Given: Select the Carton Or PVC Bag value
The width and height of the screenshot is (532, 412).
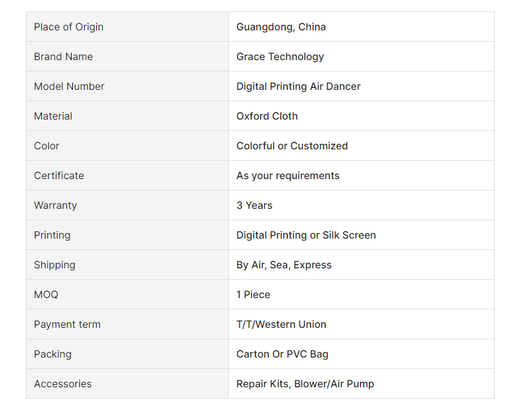Looking at the screenshot, I should (x=282, y=354).
